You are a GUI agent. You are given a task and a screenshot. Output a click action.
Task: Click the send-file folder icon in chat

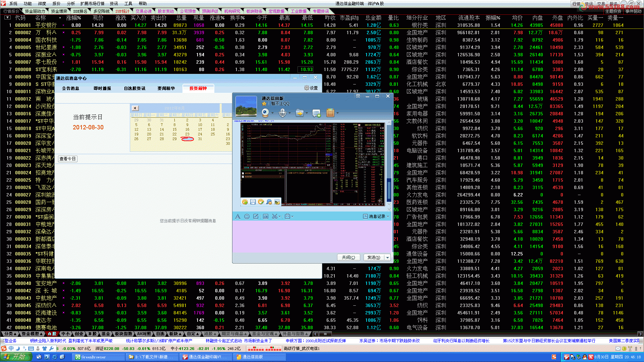click(299, 113)
